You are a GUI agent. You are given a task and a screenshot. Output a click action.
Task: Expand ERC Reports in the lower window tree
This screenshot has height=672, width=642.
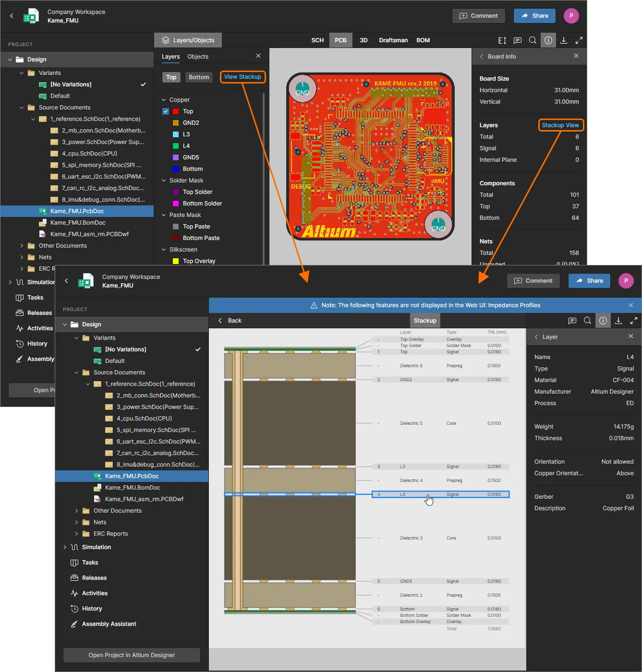[76, 534]
